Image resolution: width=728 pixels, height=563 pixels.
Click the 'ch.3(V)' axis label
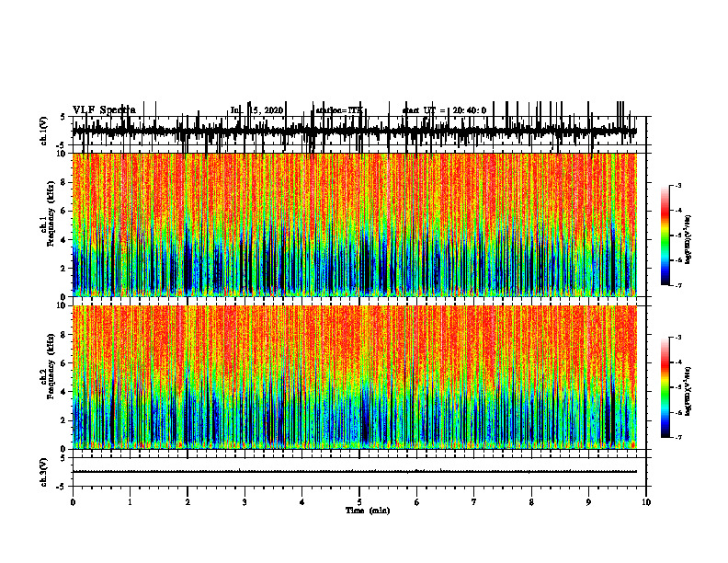[44, 472]
